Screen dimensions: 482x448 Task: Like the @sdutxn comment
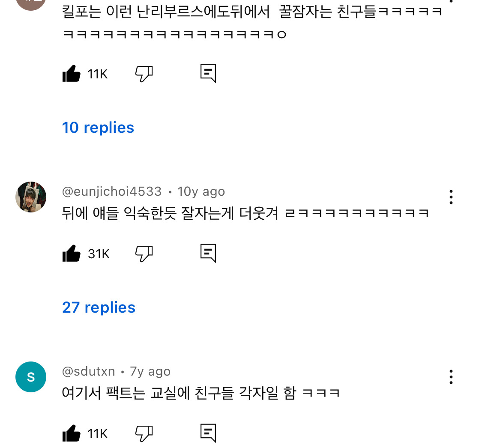72,434
